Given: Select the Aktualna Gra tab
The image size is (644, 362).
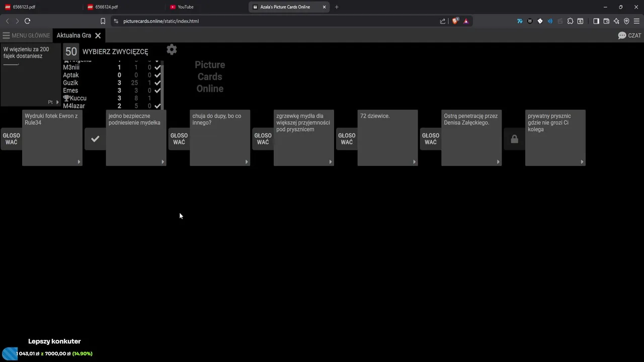Looking at the screenshot, I should (x=74, y=36).
